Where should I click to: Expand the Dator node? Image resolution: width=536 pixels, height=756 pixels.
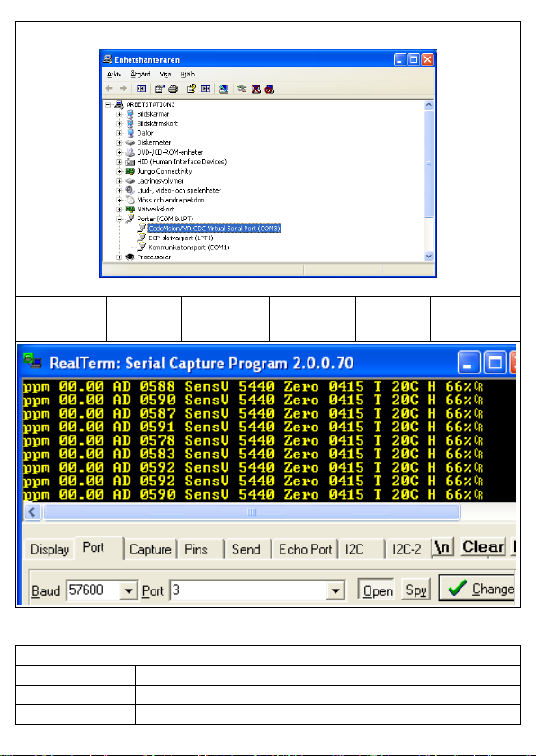119,133
